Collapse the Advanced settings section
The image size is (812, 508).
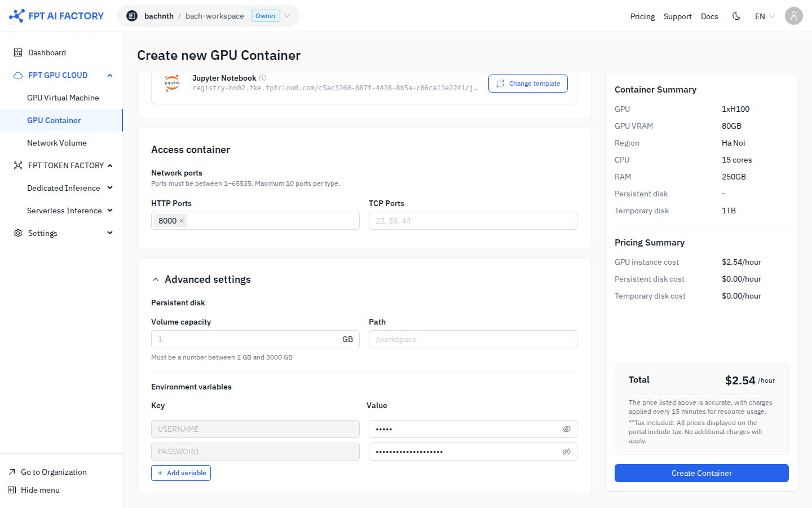pyautogui.click(x=156, y=279)
